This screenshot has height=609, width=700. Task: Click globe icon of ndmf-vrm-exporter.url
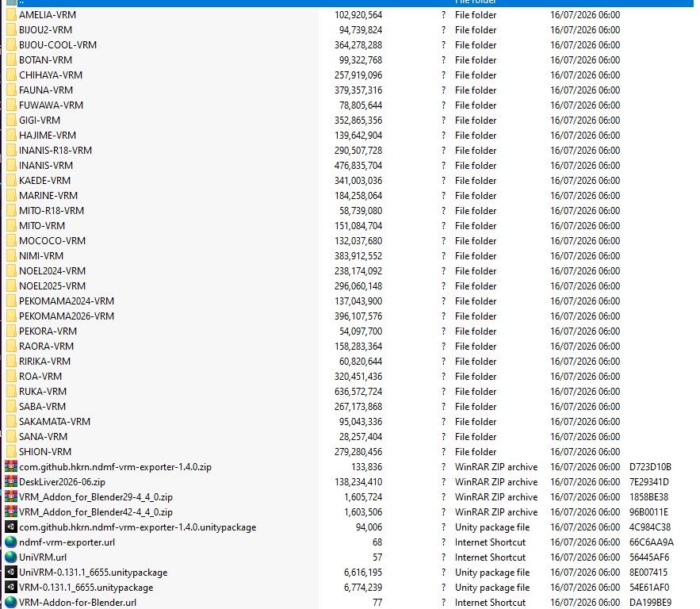pos(11,542)
